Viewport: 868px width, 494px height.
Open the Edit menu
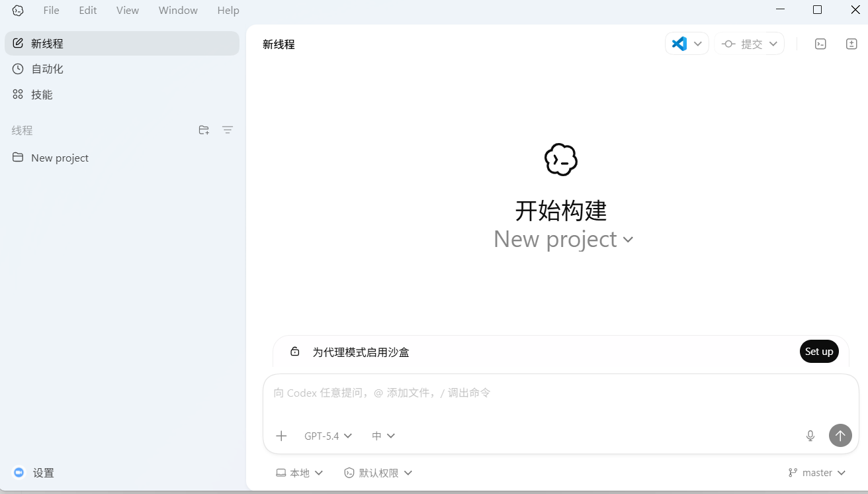[87, 10]
